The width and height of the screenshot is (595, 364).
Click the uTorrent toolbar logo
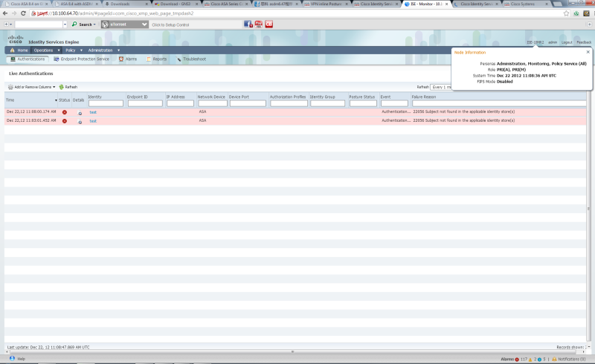[x=105, y=25]
